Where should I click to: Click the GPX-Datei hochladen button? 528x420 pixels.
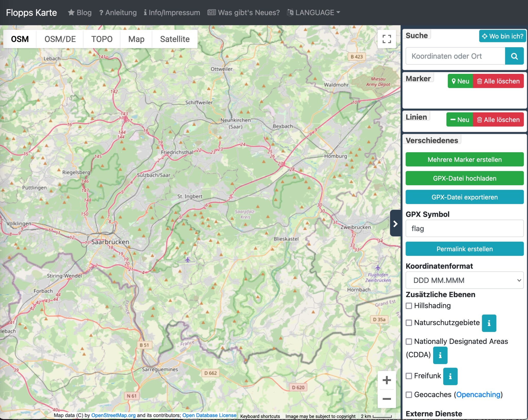(464, 178)
